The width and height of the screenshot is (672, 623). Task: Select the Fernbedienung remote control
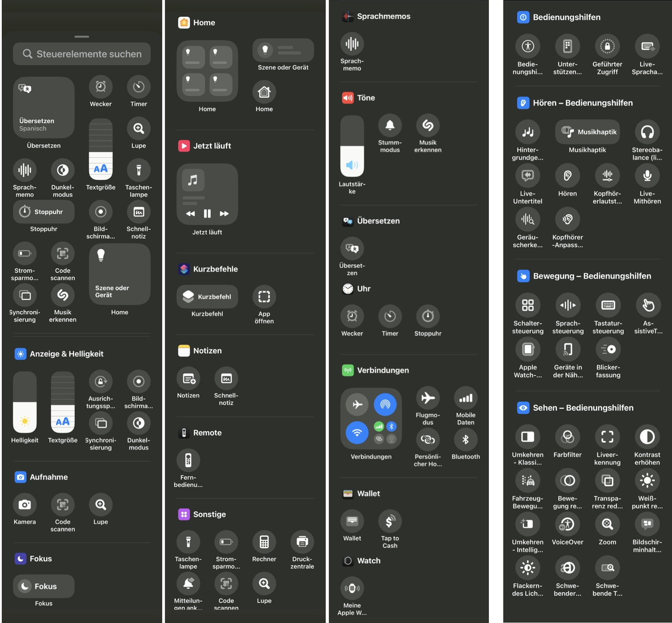[188, 460]
